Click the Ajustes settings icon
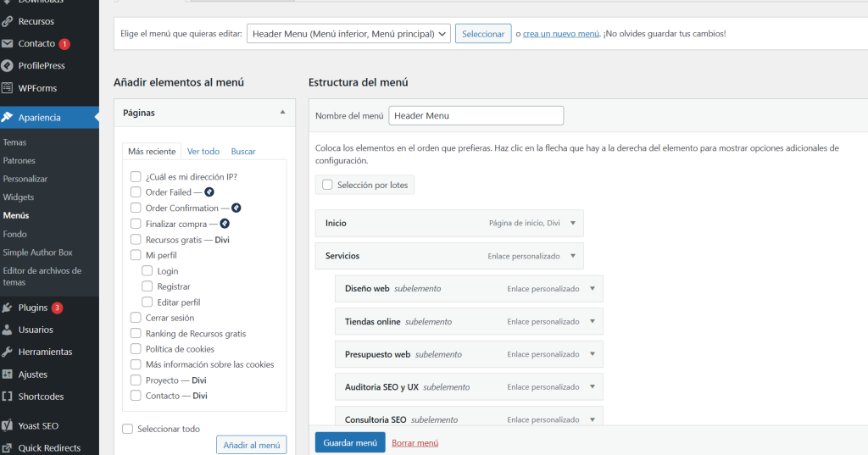This screenshot has height=455, width=868. (7, 375)
